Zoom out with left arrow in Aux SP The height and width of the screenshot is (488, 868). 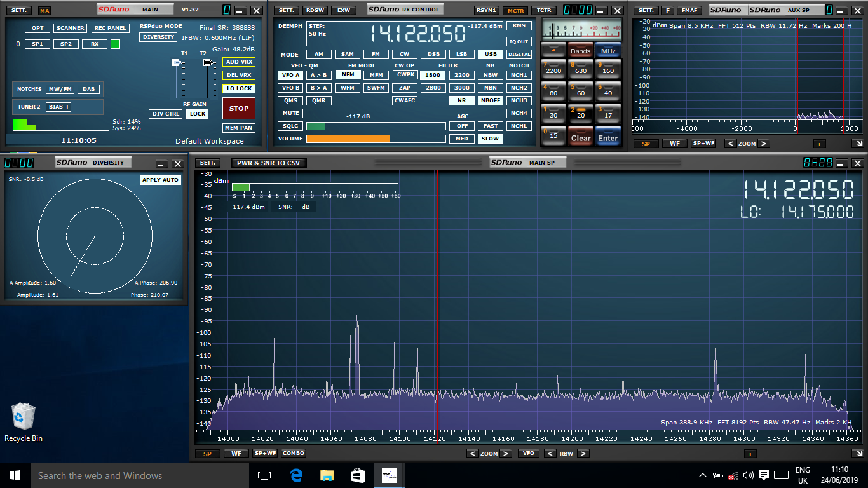coord(730,144)
